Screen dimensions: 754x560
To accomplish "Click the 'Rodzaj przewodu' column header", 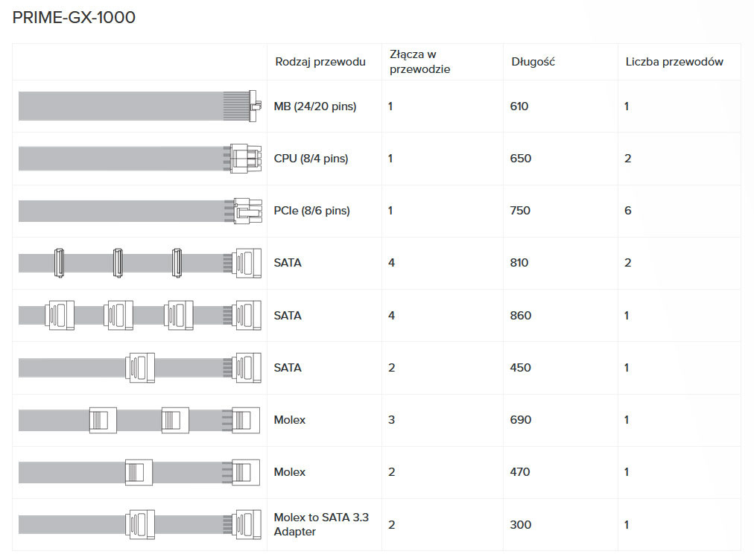I will click(320, 62).
